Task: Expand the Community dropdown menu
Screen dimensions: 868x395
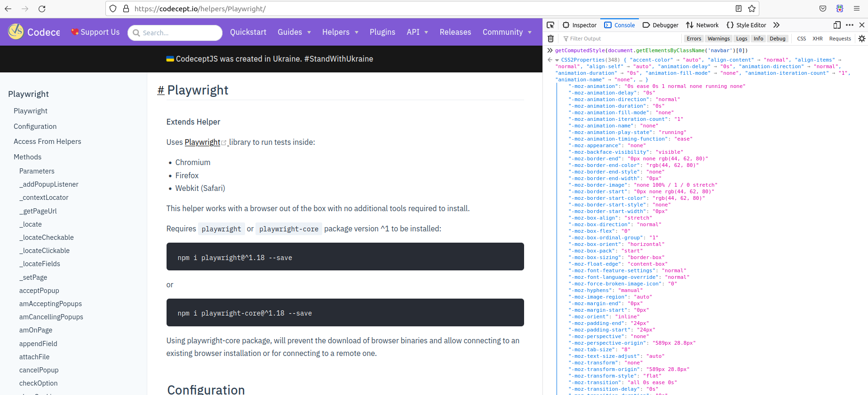Action: 507,32
